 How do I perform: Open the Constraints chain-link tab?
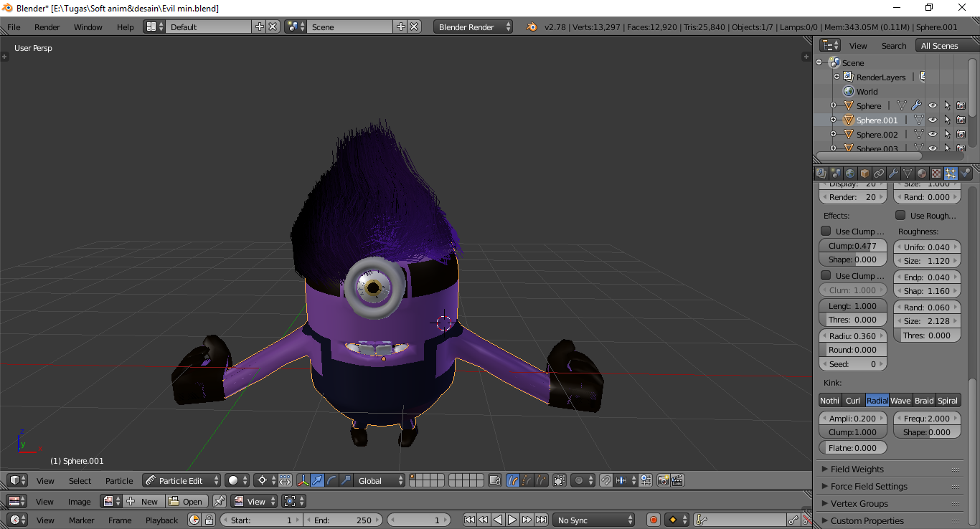[879, 173]
